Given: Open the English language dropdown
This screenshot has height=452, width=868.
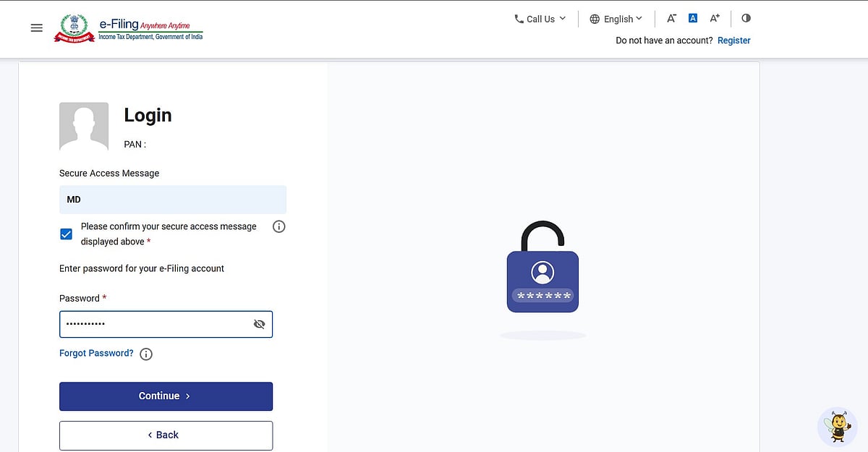Looking at the screenshot, I should tap(616, 19).
